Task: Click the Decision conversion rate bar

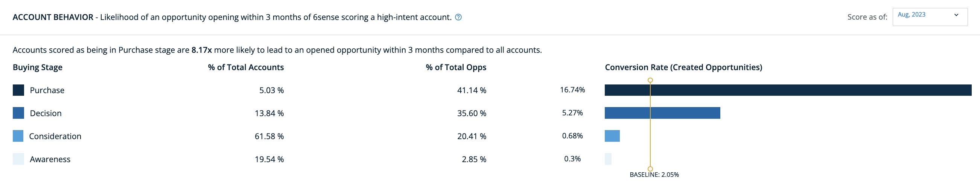Action: tap(662, 113)
